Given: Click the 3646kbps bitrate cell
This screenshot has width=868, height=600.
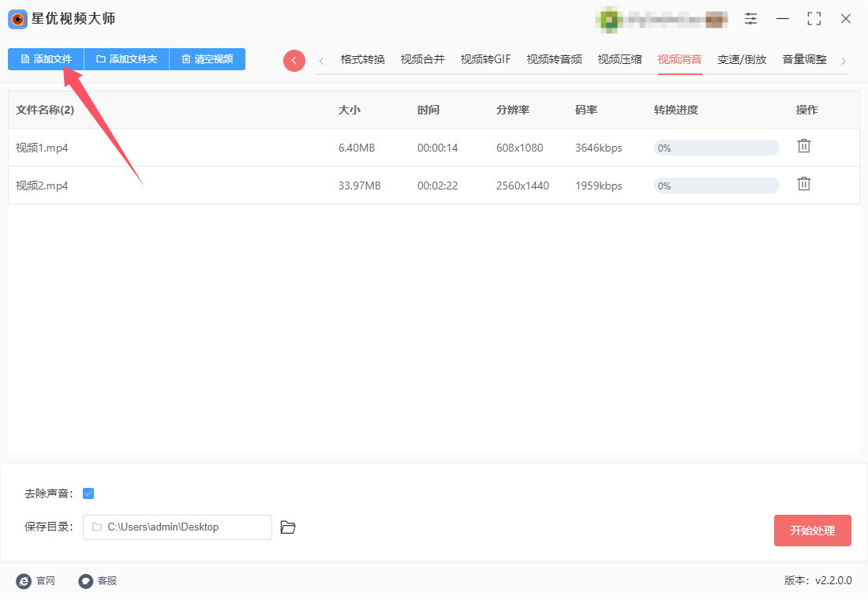Looking at the screenshot, I should click(x=598, y=148).
